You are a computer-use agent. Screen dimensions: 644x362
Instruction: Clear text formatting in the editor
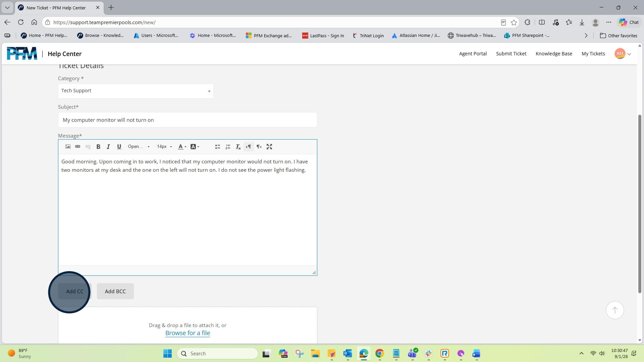[x=238, y=147]
